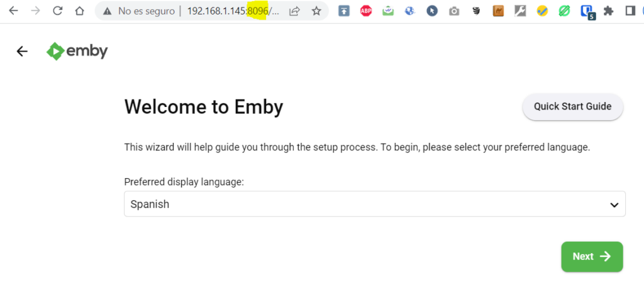
Task: Click the Emby back arrow
Action: point(22,51)
